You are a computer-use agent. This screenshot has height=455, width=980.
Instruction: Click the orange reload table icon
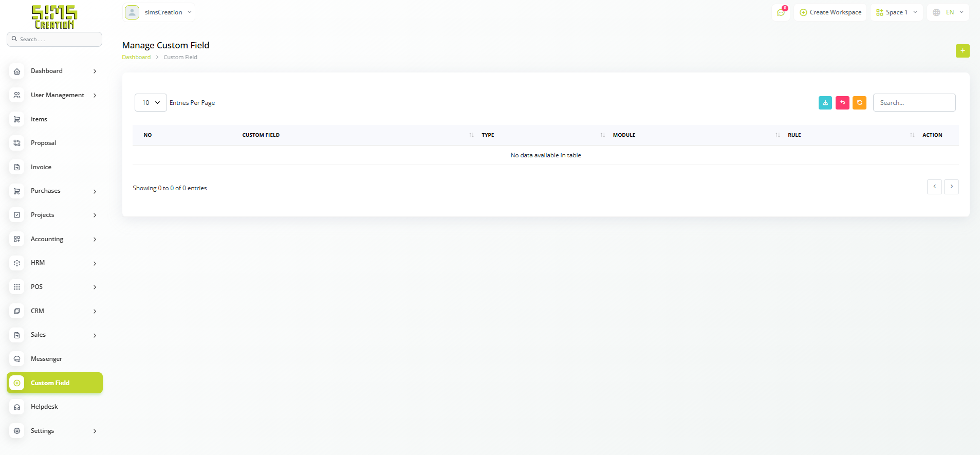coord(859,103)
